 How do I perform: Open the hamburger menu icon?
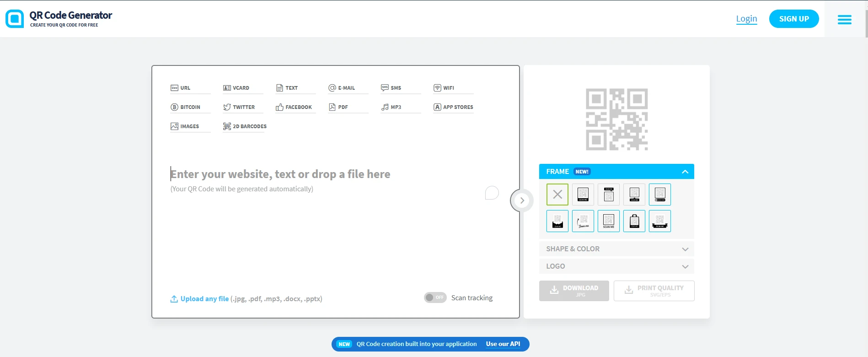[844, 19]
